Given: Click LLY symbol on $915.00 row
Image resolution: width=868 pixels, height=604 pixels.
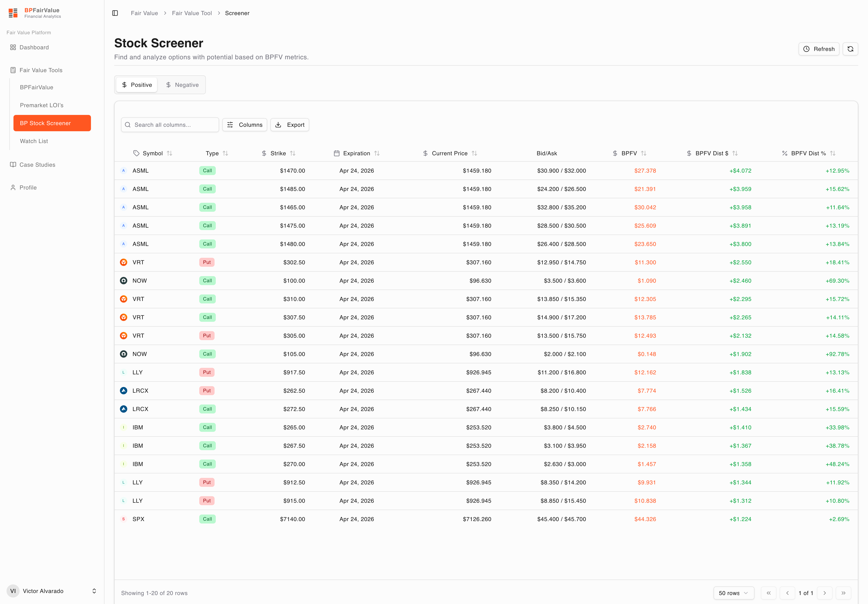Looking at the screenshot, I should point(138,501).
